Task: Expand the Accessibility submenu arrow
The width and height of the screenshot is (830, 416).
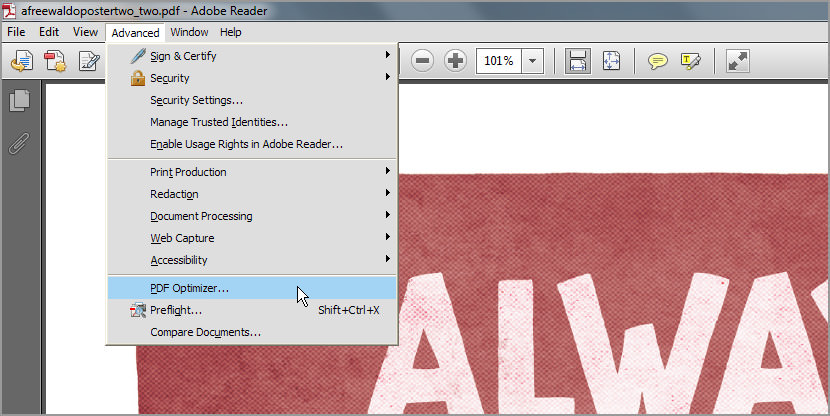Action: 387,259
